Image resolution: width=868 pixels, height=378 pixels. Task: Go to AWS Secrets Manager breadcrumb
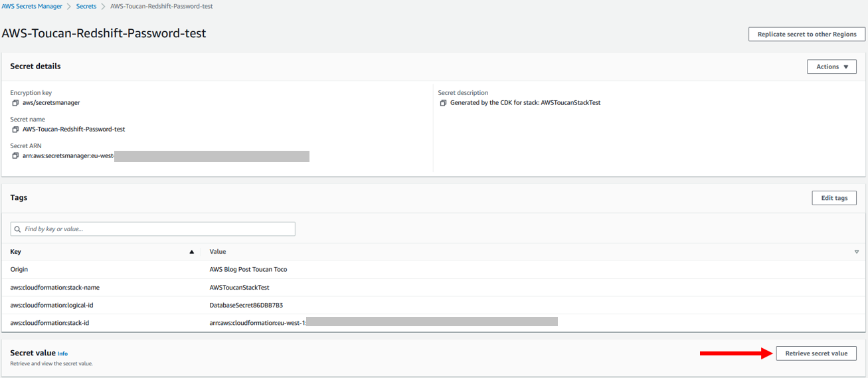click(x=32, y=6)
